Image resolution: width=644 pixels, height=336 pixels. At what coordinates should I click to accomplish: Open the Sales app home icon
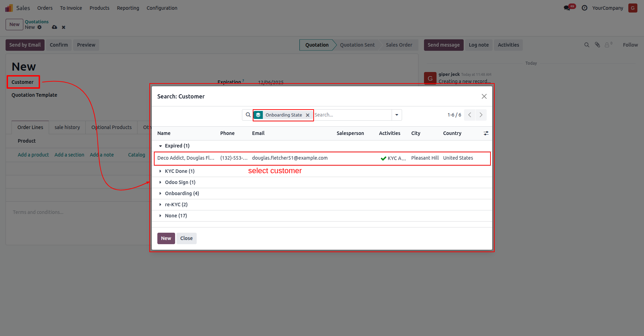click(9, 8)
